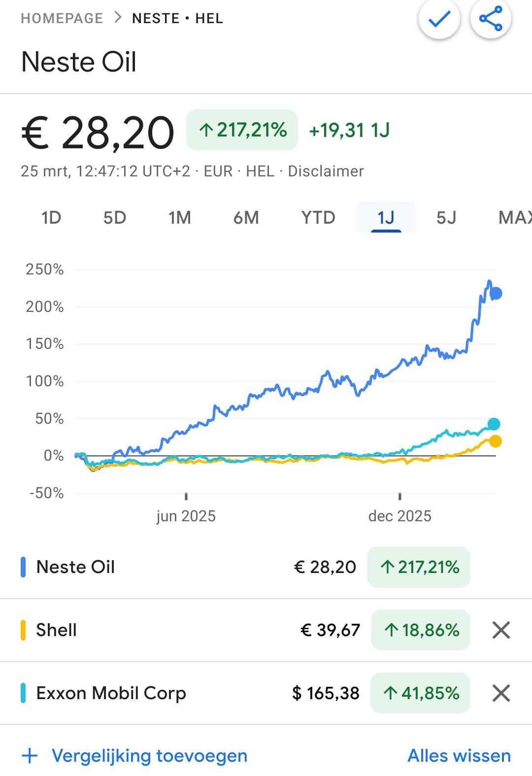Click Vergelijking toevoegen link
The height and width of the screenshot is (776, 532).
149,755
